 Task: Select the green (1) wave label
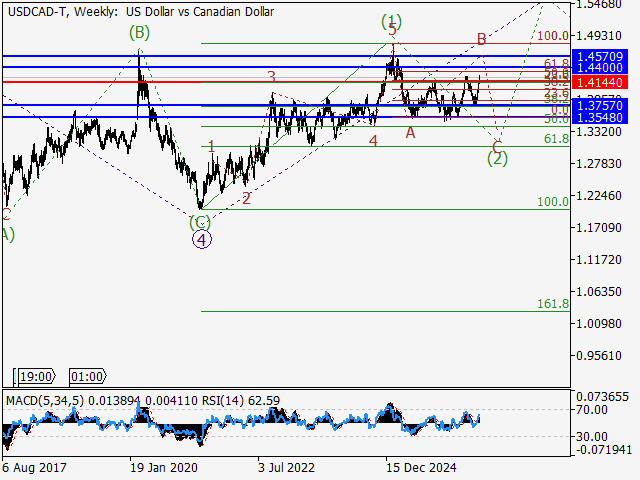[391, 20]
